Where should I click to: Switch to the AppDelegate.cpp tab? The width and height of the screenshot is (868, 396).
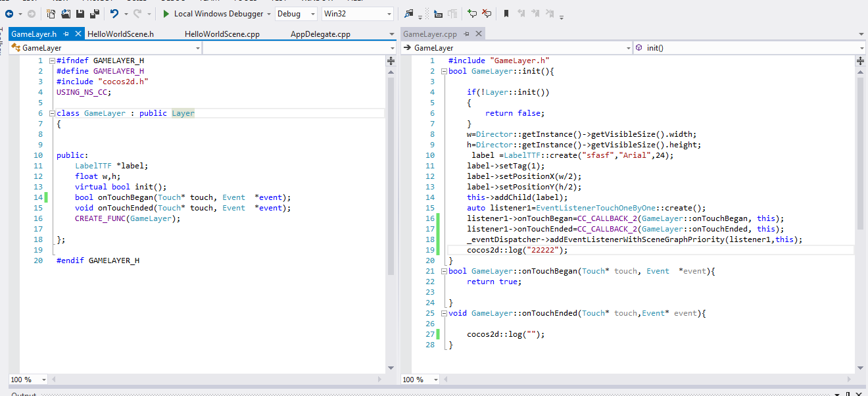(x=320, y=34)
